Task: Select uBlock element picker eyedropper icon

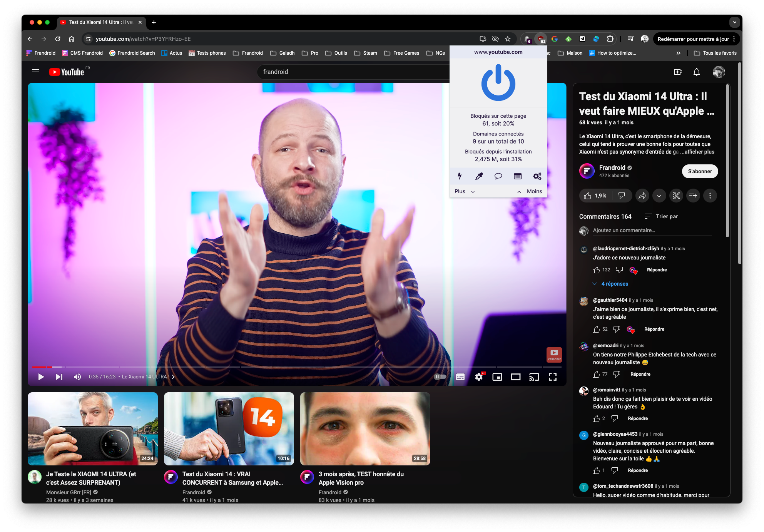Action: point(479,176)
